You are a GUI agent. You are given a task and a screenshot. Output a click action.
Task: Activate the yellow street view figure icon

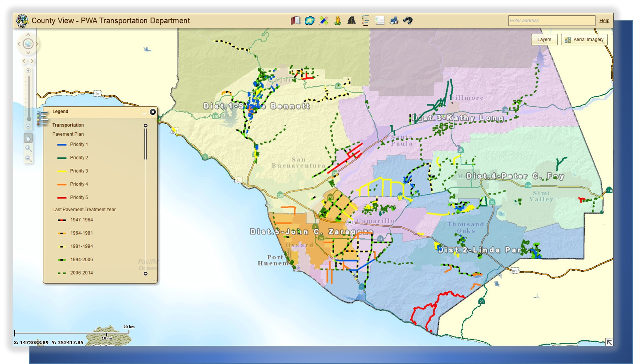(338, 21)
